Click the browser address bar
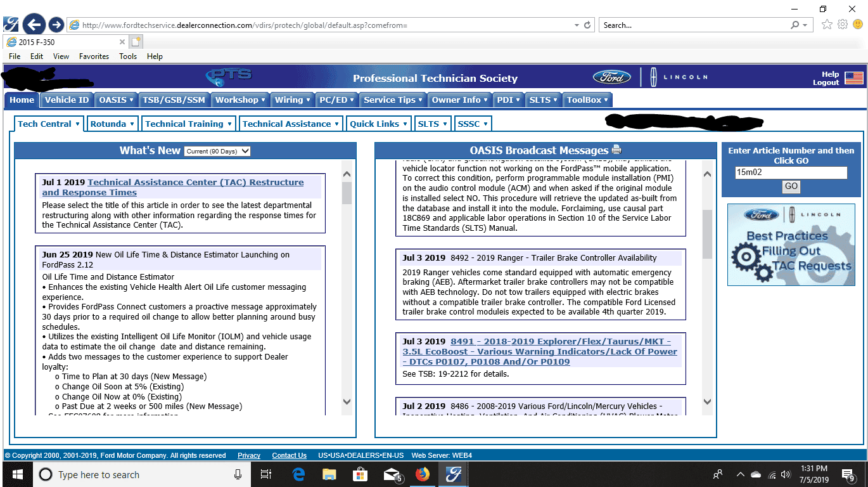 click(323, 25)
